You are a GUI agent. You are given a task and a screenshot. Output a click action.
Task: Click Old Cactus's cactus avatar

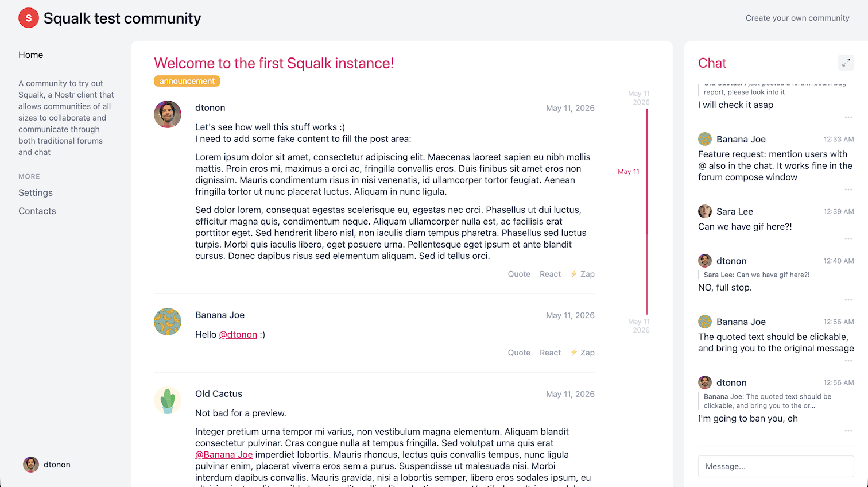coord(168,400)
